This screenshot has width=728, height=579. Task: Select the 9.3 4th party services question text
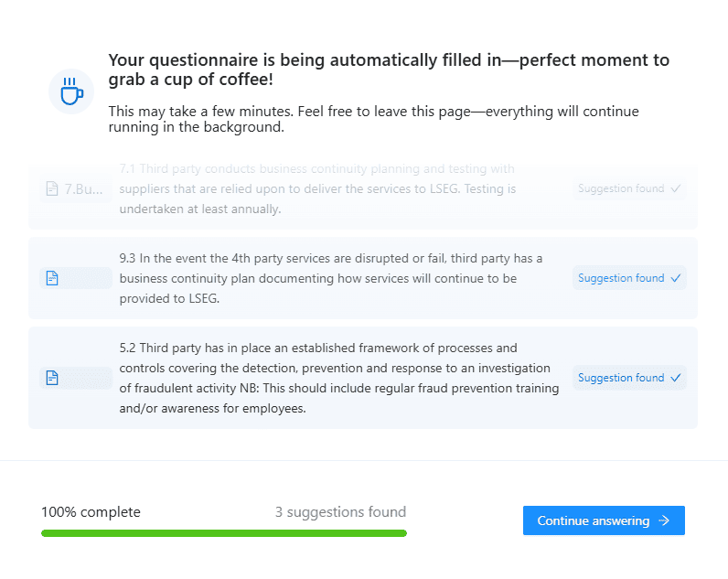tap(331, 278)
